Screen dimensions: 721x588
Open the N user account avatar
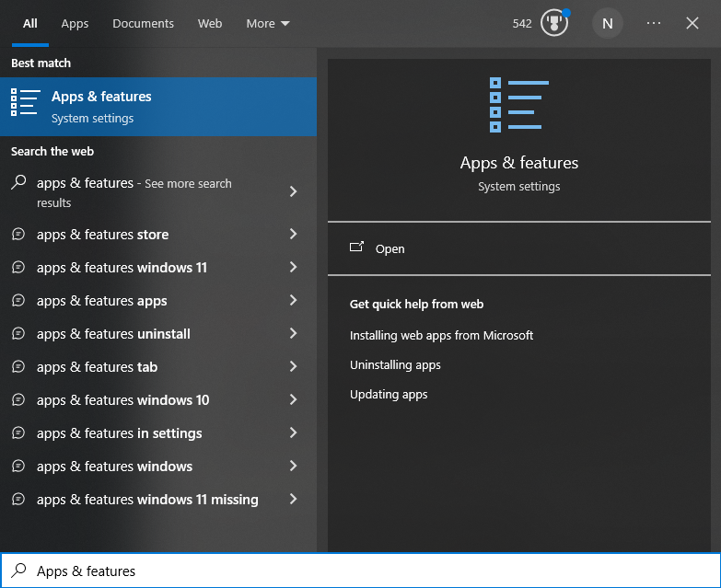(x=607, y=23)
